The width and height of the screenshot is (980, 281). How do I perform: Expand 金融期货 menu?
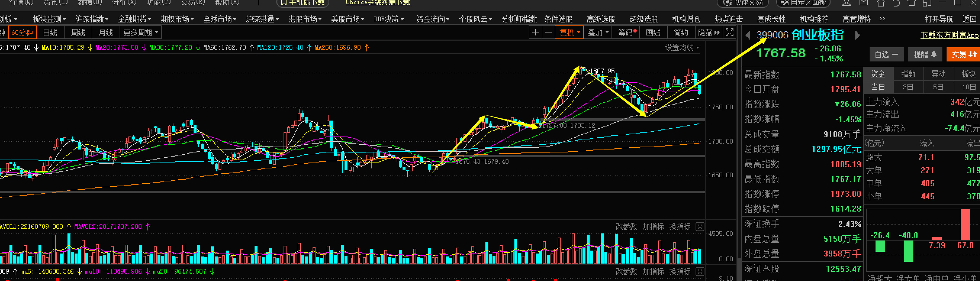coord(134,19)
